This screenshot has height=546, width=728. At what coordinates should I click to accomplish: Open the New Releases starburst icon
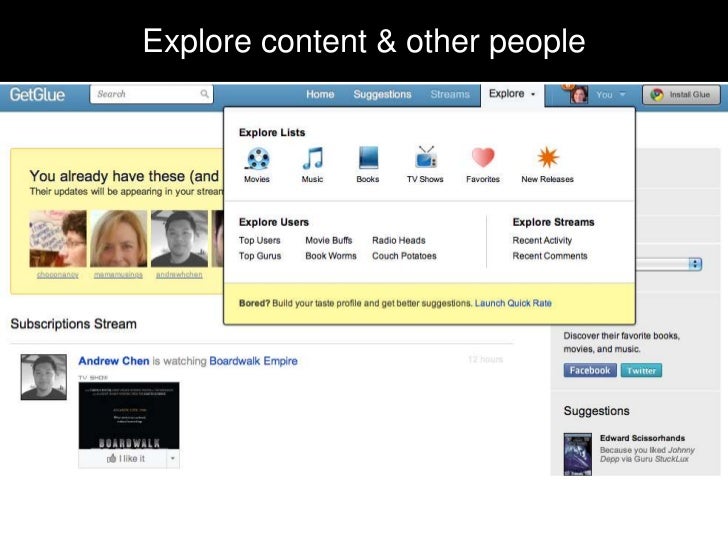(548, 157)
